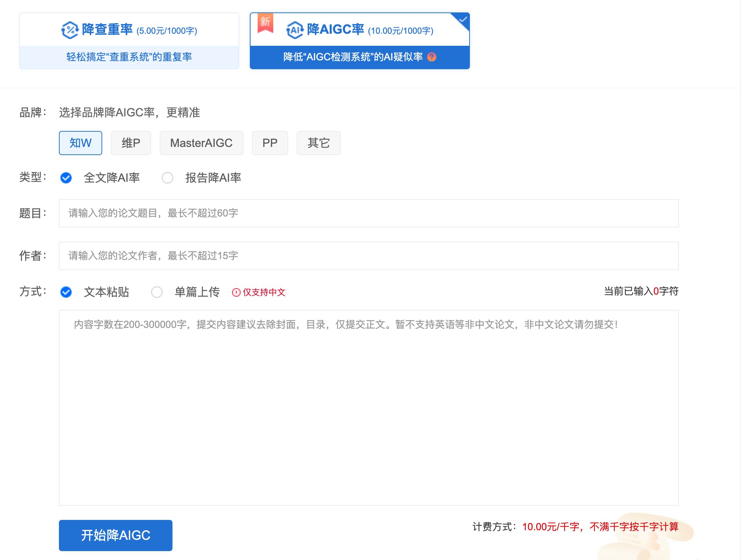741x560 pixels.
Task: Select the 知W brand option
Action: point(80,143)
